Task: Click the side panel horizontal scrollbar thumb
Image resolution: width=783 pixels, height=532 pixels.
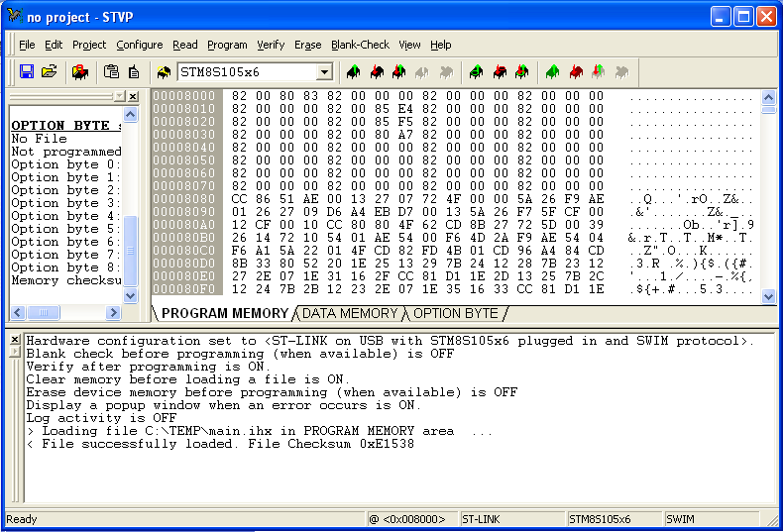Action: tap(44, 313)
